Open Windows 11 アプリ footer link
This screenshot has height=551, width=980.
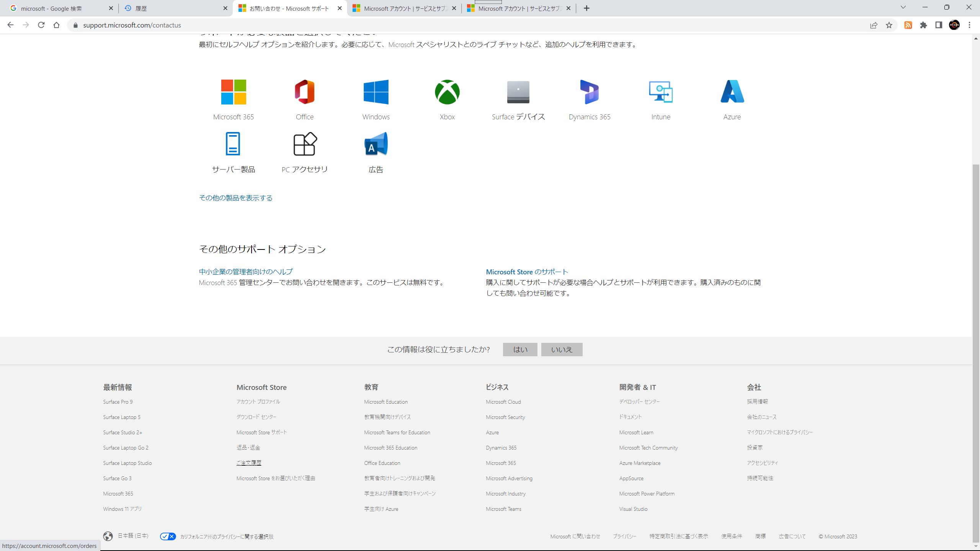click(x=122, y=509)
